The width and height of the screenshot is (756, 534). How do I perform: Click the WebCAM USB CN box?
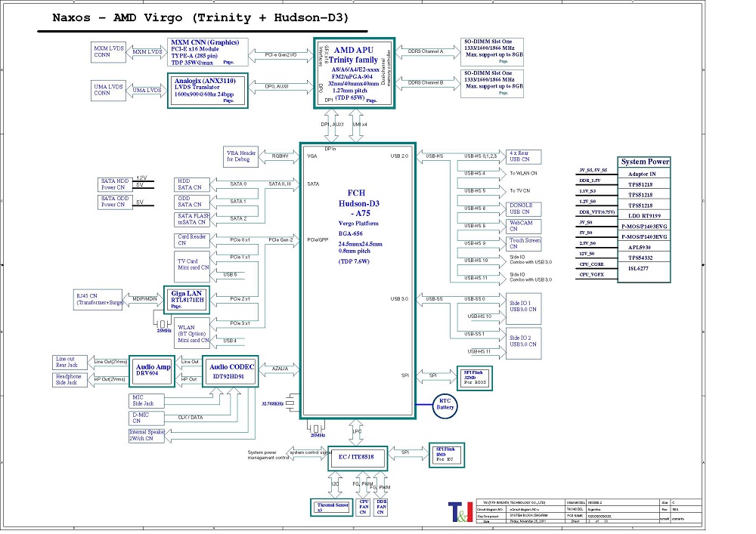pos(522,226)
